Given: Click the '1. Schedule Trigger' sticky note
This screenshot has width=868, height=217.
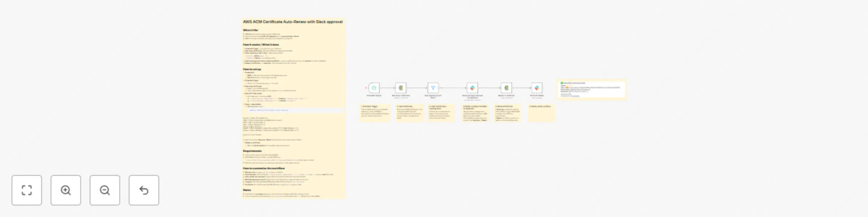Looking at the screenshot, I should [x=375, y=113].
